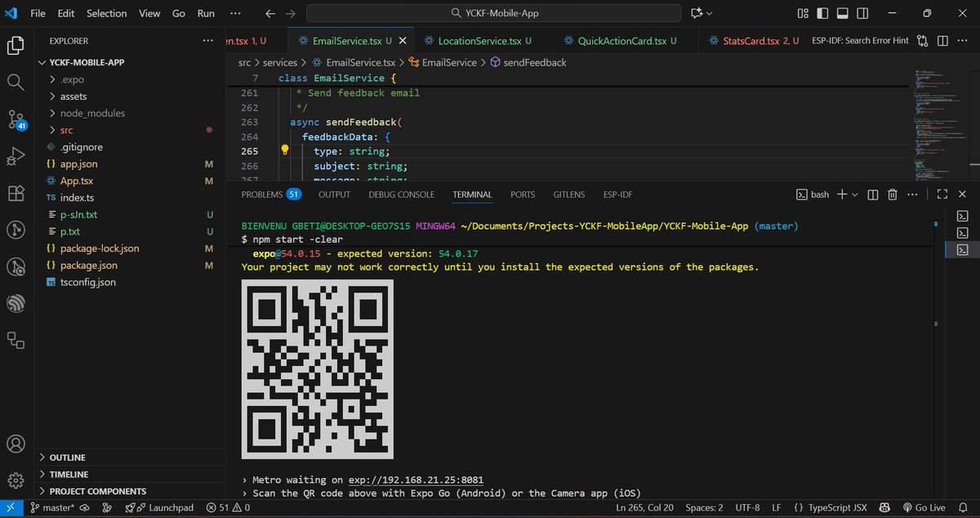Switch to the DEBUG CONSOLE panel tab

tap(401, 194)
